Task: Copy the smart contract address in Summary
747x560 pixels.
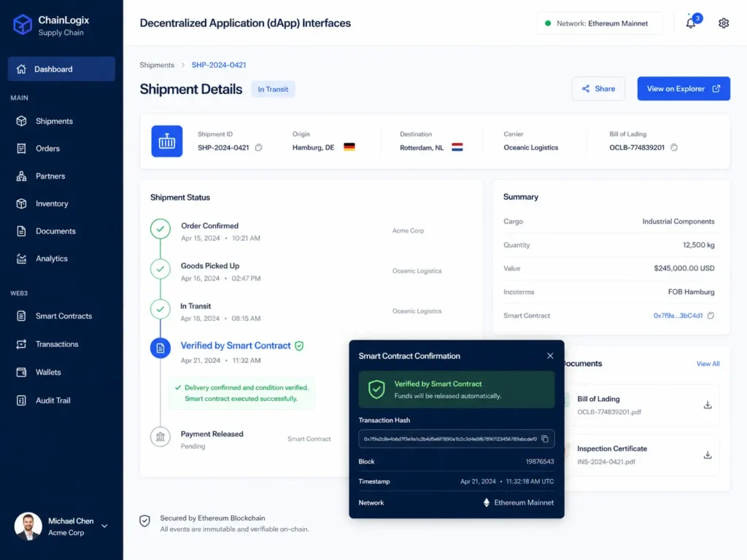Action: pos(711,315)
